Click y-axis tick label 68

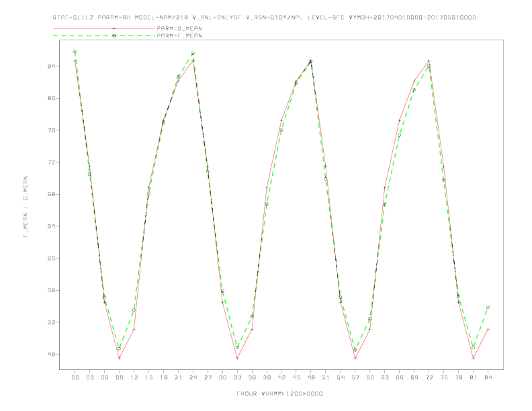point(52,194)
